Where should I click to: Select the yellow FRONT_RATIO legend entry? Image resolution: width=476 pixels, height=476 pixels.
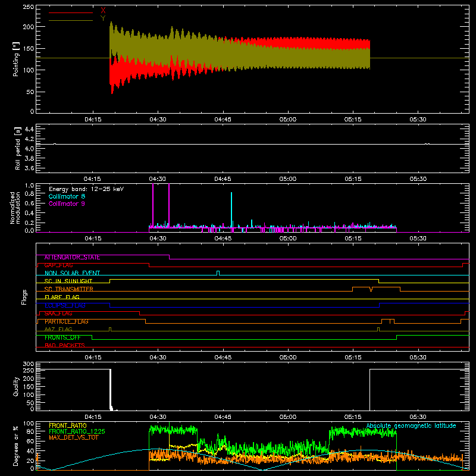[67, 425]
